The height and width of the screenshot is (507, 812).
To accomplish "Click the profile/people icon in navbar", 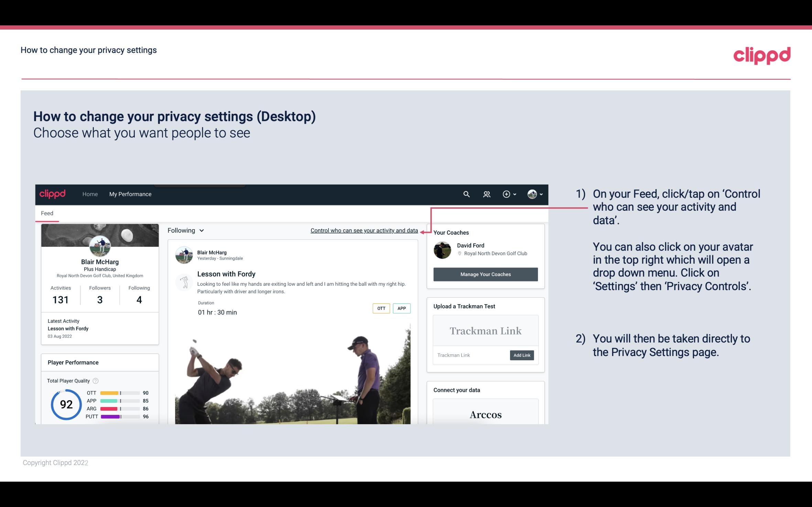I will pyautogui.click(x=486, y=193).
